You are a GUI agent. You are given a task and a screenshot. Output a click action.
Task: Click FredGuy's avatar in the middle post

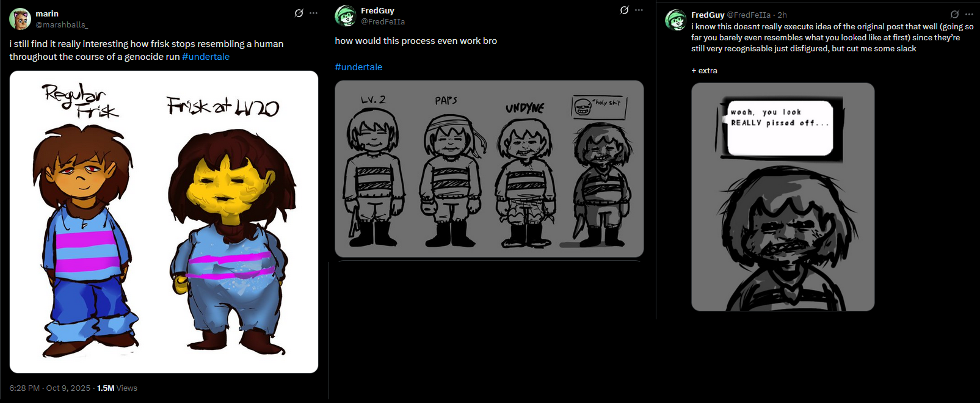[346, 16]
